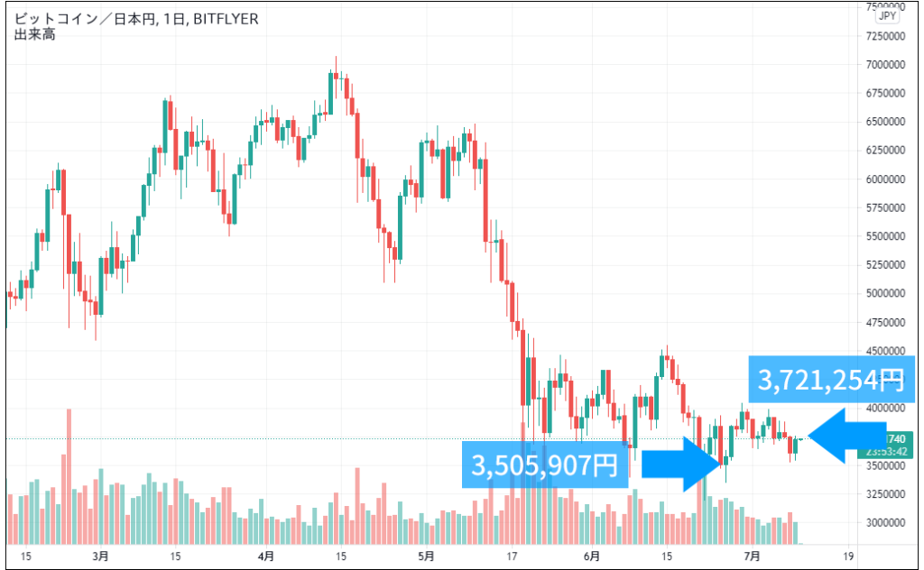The width and height of the screenshot is (924, 570).
Task: Click the 3000000 price axis label
Action: coord(886,522)
